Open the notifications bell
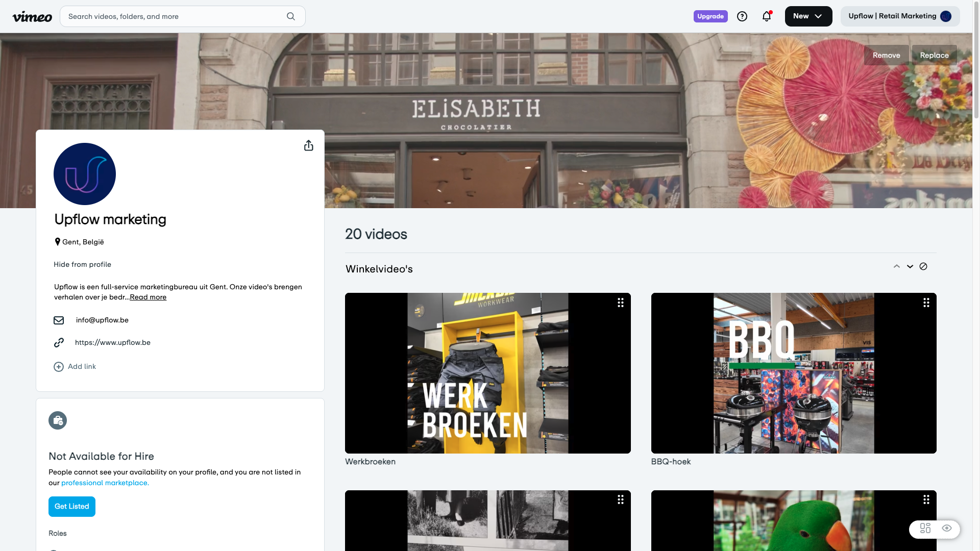Viewport: 980px width, 551px height. pyautogui.click(x=767, y=16)
